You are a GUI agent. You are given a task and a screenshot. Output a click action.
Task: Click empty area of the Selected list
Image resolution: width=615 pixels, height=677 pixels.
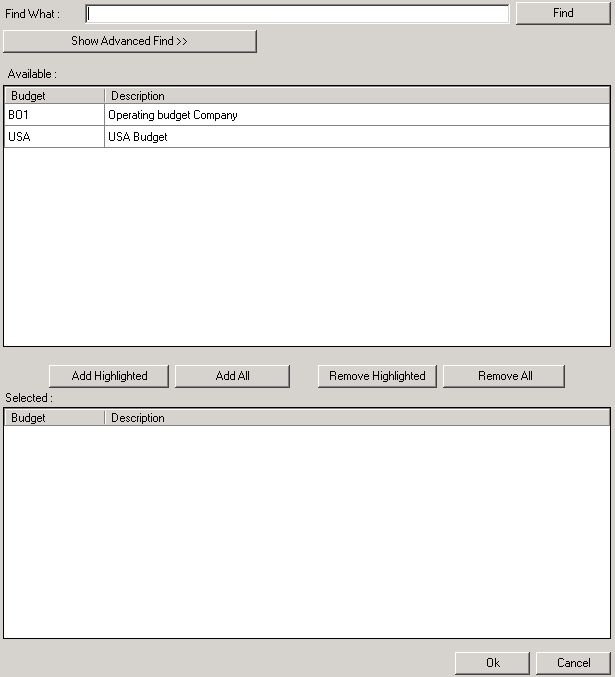306,530
